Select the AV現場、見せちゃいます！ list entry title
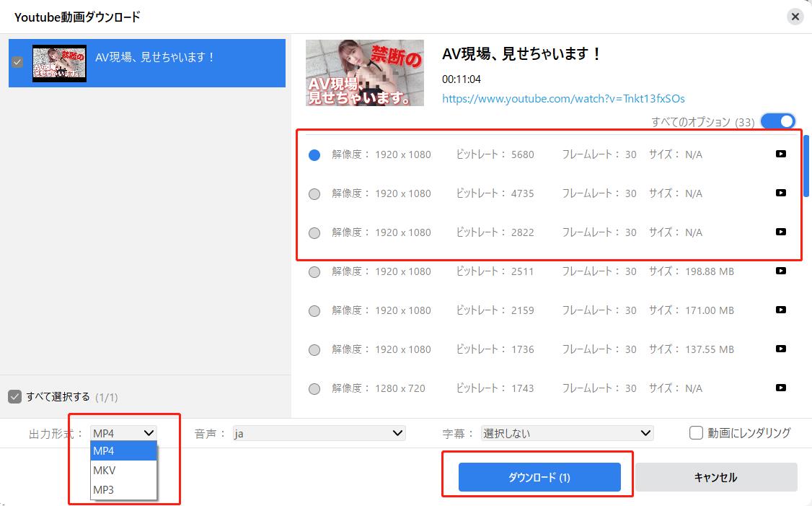The height and width of the screenshot is (506, 812). (x=155, y=57)
